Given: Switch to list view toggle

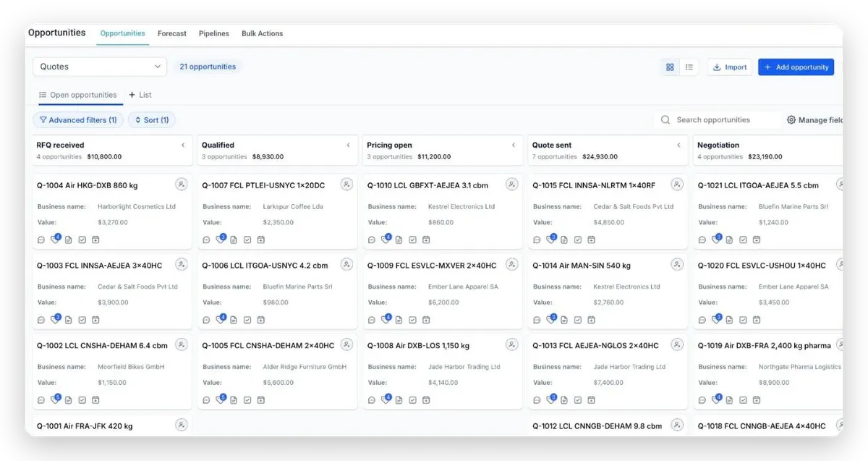Looking at the screenshot, I should pos(689,67).
